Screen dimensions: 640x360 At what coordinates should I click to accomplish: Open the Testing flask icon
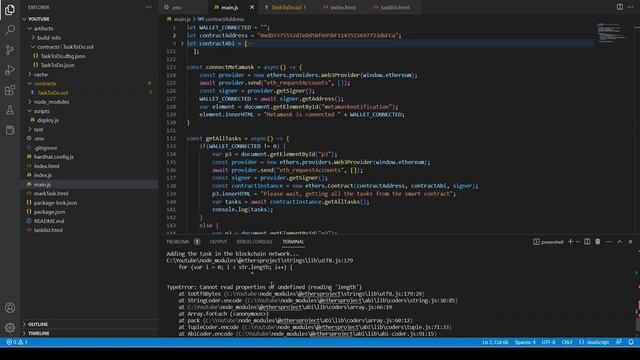(10, 110)
